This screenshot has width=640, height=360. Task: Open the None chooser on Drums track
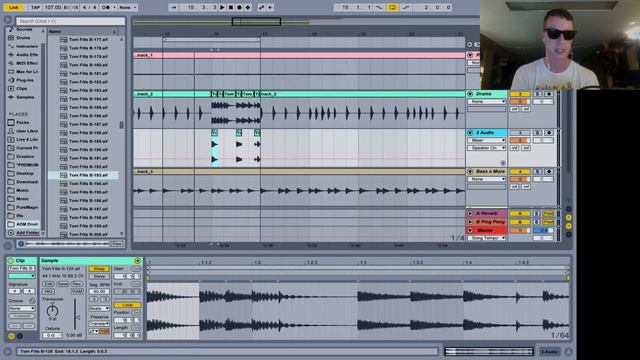(x=487, y=102)
